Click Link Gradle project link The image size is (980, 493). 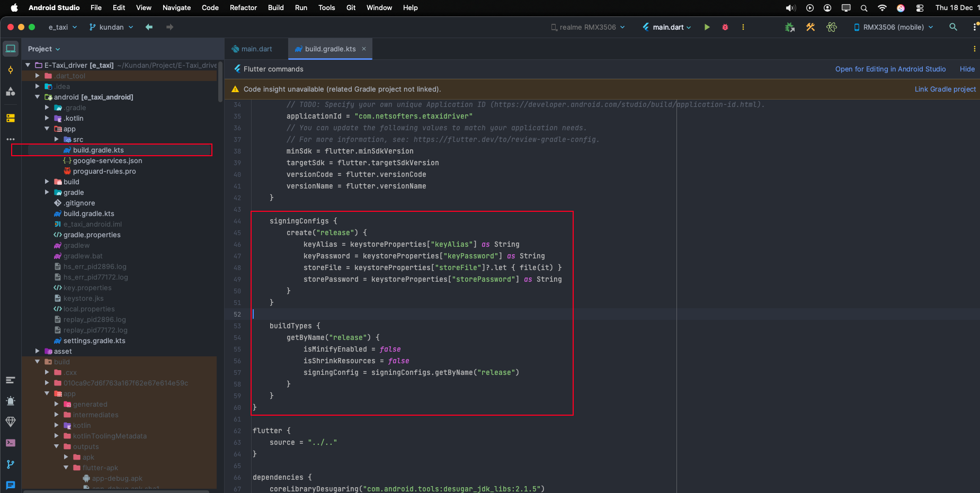tap(945, 89)
